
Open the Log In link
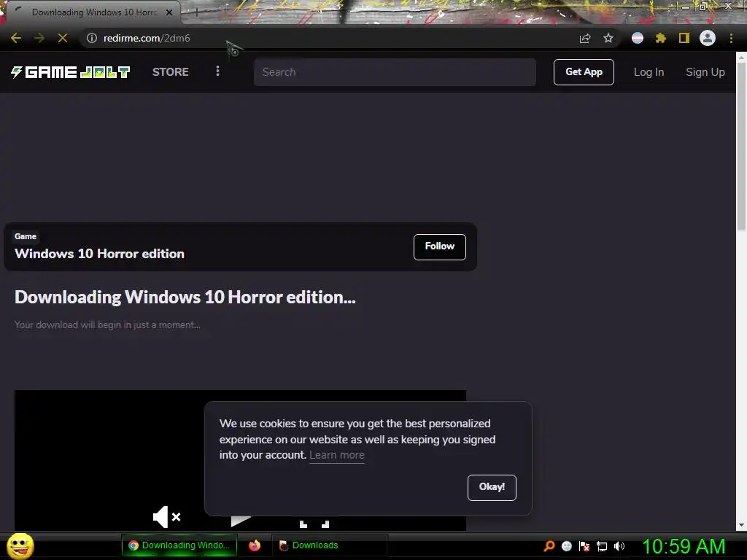click(649, 72)
